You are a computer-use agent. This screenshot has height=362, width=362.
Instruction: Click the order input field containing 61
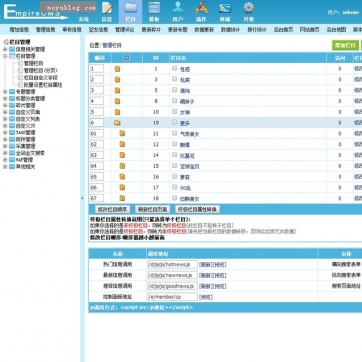(97, 133)
